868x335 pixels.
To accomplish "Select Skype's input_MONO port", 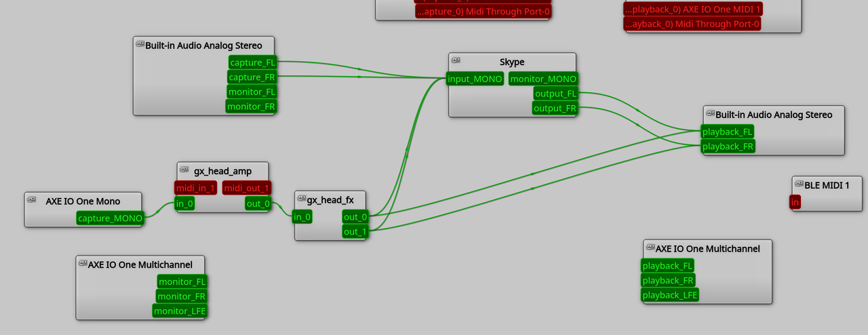I will click(475, 79).
